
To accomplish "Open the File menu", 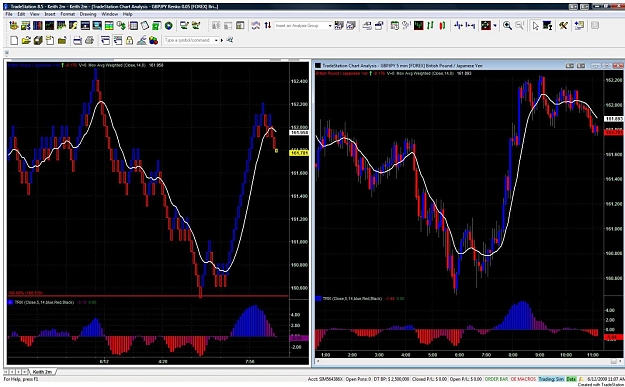I will coord(8,14).
